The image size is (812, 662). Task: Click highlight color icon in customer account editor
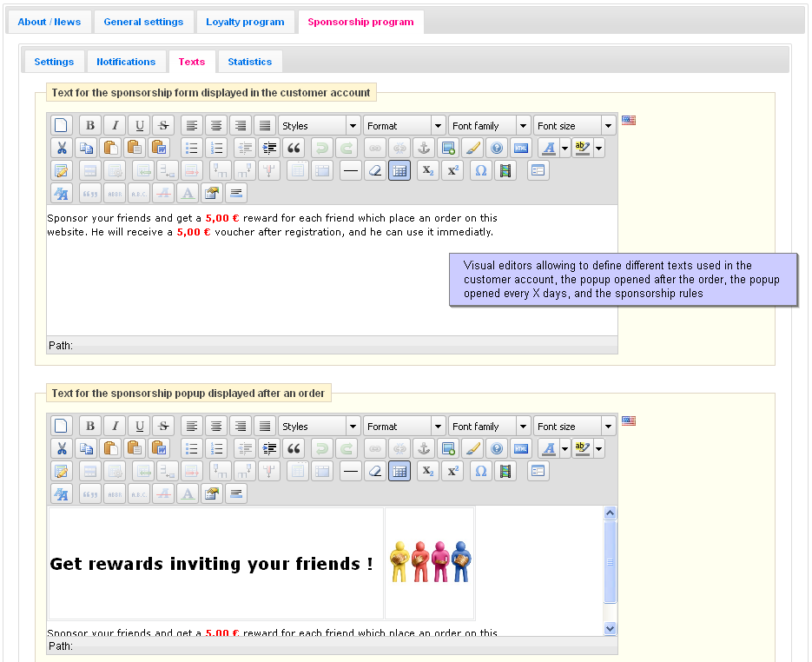click(x=583, y=149)
